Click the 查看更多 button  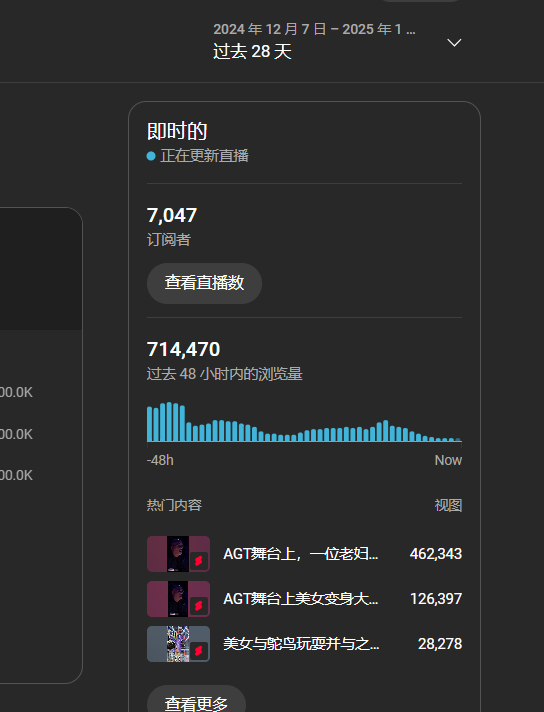(x=196, y=702)
